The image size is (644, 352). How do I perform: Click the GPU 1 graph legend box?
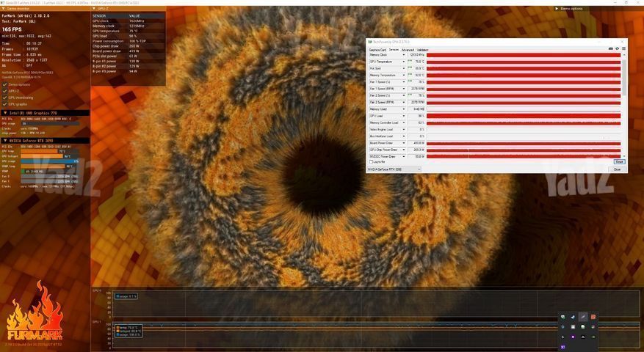click(x=129, y=331)
